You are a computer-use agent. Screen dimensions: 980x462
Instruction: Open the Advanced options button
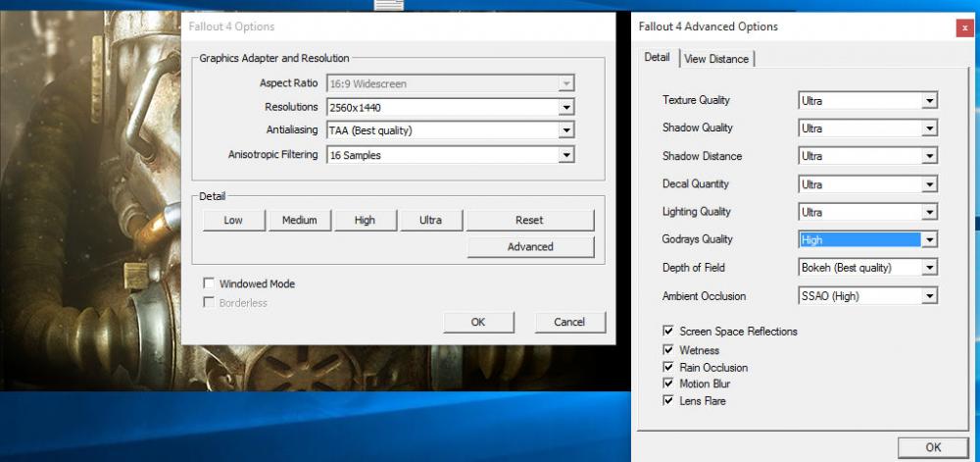pos(530,247)
